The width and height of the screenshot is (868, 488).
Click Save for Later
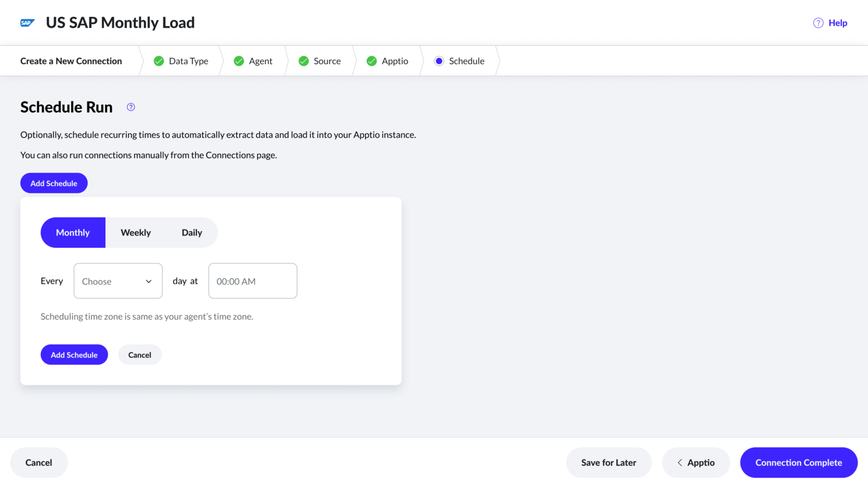point(609,463)
